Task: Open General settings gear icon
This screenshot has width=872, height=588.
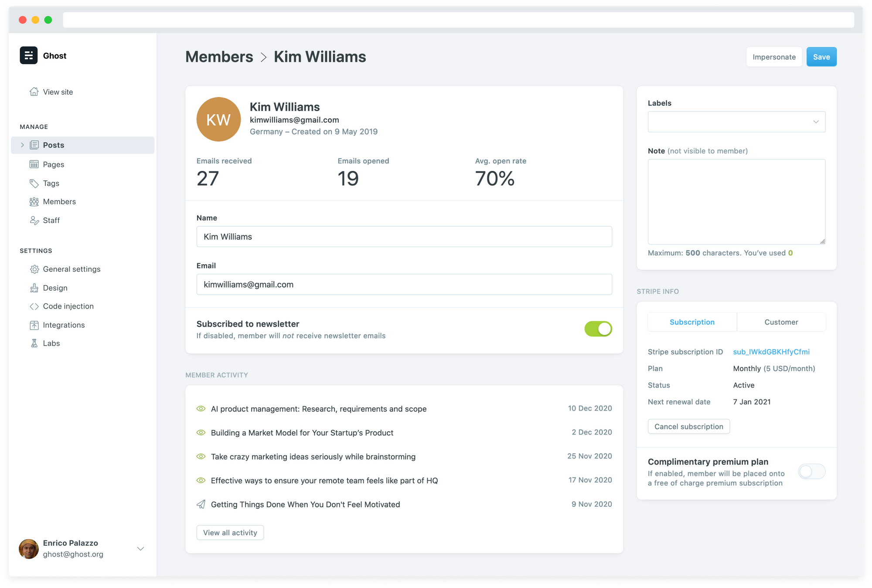Action: (34, 269)
